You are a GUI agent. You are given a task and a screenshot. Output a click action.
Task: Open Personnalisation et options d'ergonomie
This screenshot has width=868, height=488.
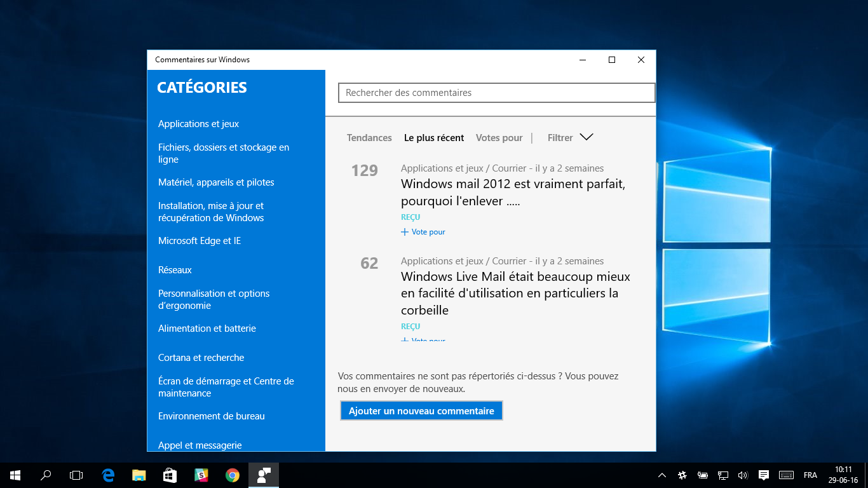(x=214, y=299)
